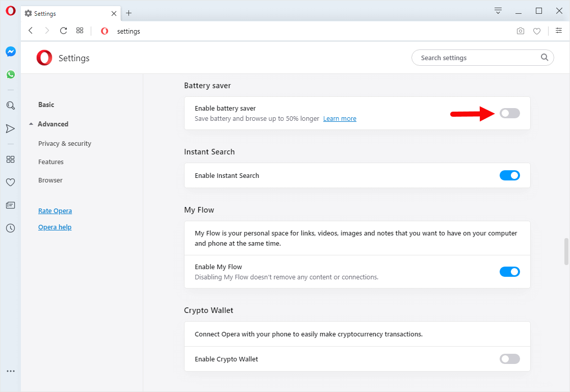The image size is (570, 392).
Task: Go forward to the next page
Action: tap(47, 31)
